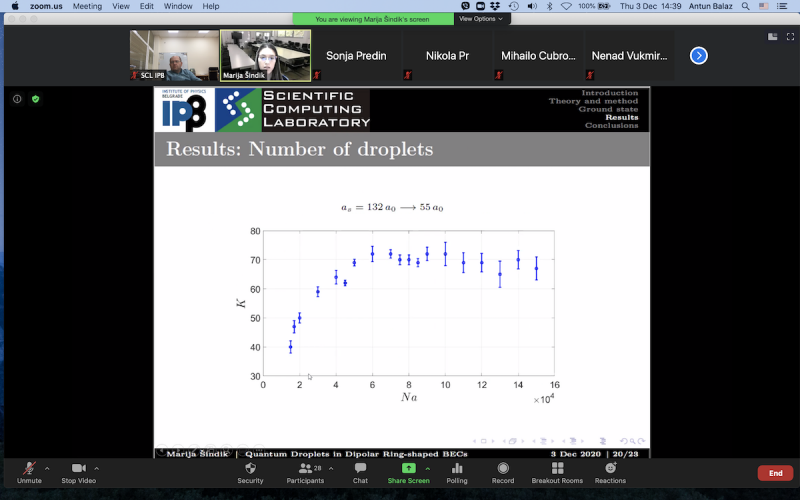Click the Time Machine menu bar icon

coord(514,6)
